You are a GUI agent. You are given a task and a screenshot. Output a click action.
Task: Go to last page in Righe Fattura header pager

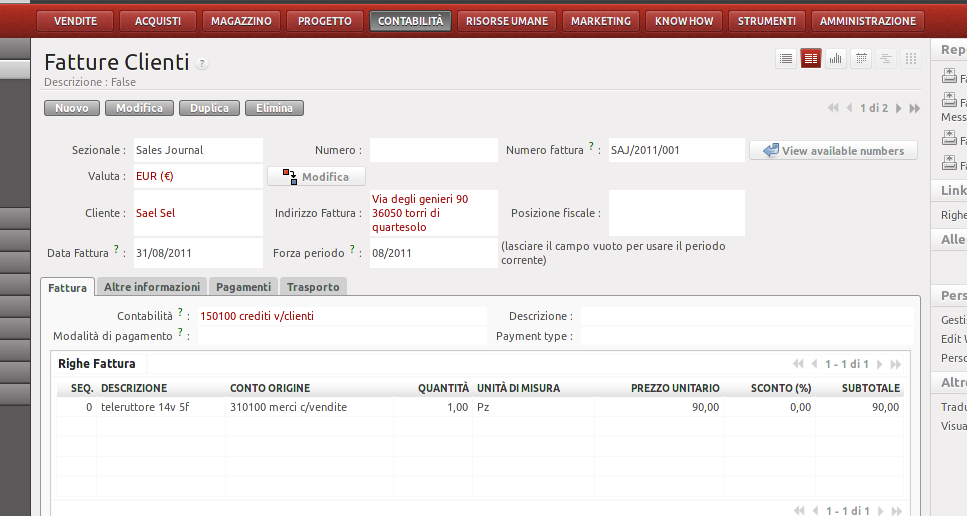pyautogui.click(x=895, y=364)
